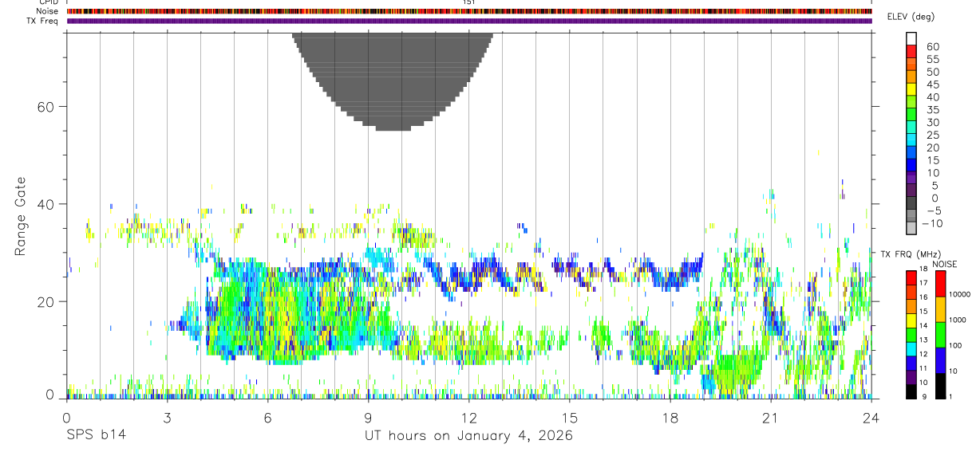
Task: Click the '60' tick label on the Range Gate axis
Action: coord(47,107)
